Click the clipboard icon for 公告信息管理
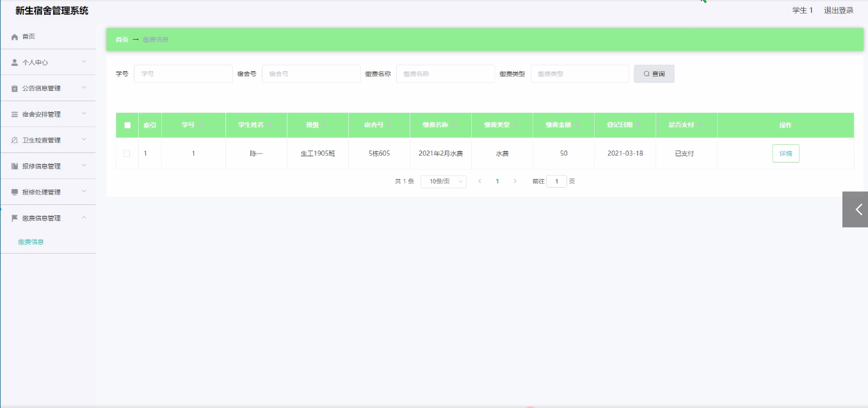Screen dimensions: 868x408 tap(15, 88)
